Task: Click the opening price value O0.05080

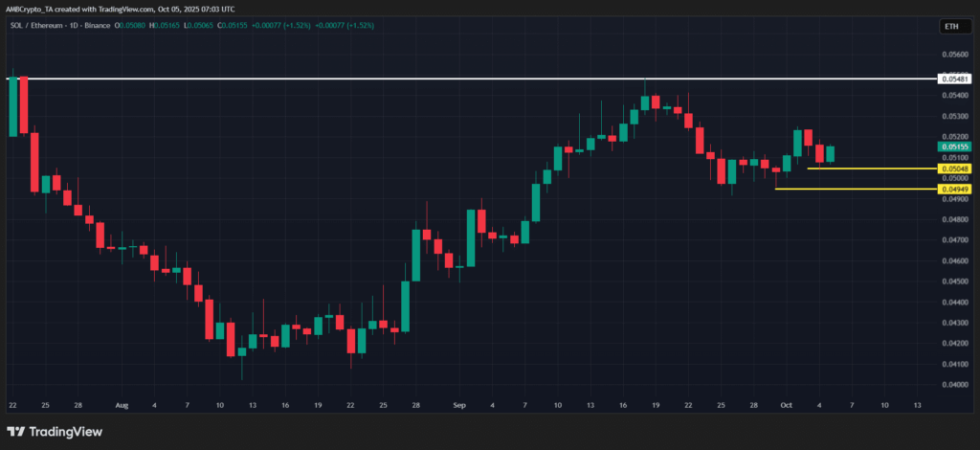Action: [x=131, y=24]
